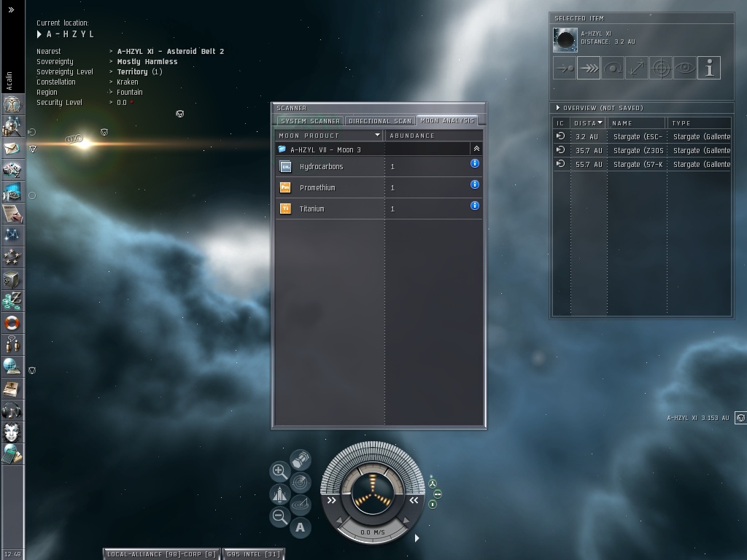Viewport: 747px width, 560px height.
Task: Click the A-HZYL XI bracket icon in space
Action: (x=741, y=418)
